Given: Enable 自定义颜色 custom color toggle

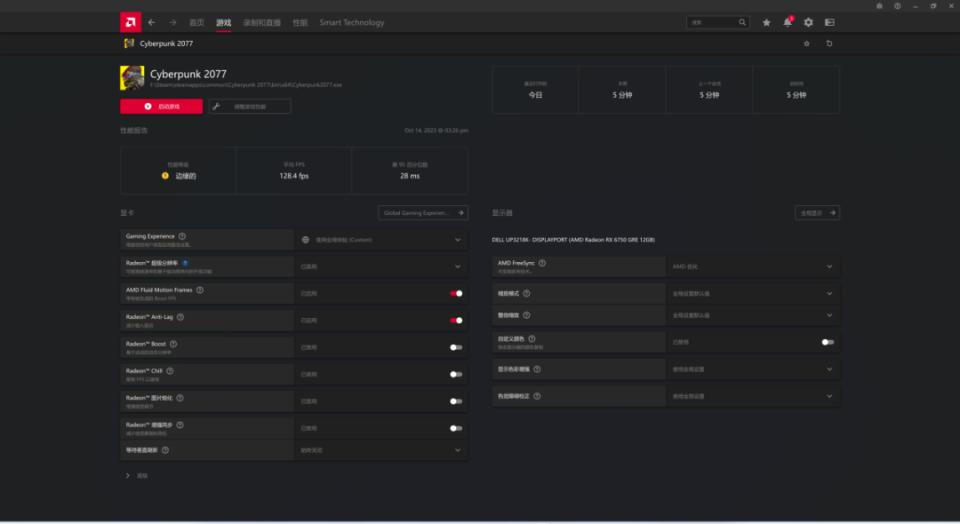Looking at the screenshot, I should pyautogui.click(x=828, y=342).
